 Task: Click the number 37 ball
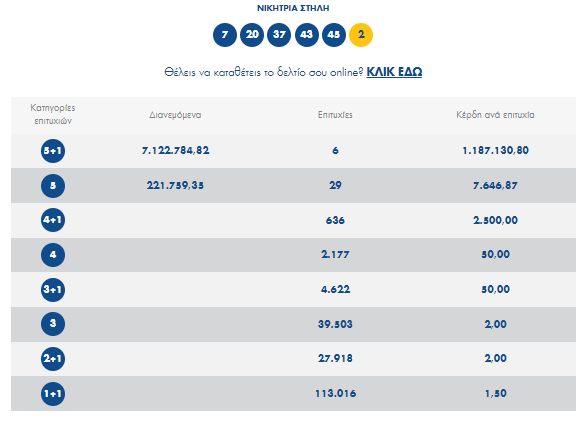click(x=279, y=35)
